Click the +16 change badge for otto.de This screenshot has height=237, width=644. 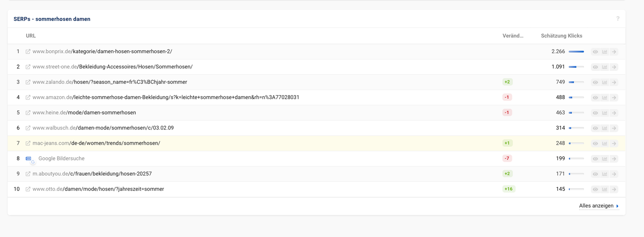(509, 189)
